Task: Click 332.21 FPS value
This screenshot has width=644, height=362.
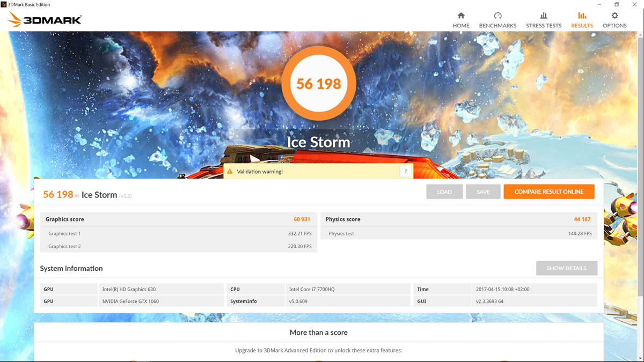Action: (x=299, y=234)
